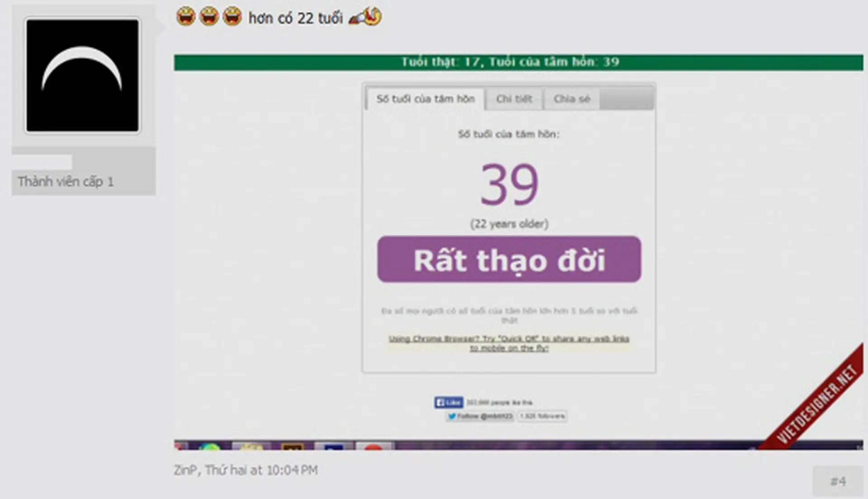Click the text 'hơn có 22 tuổi'
This screenshot has height=499, width=868.
296,18
